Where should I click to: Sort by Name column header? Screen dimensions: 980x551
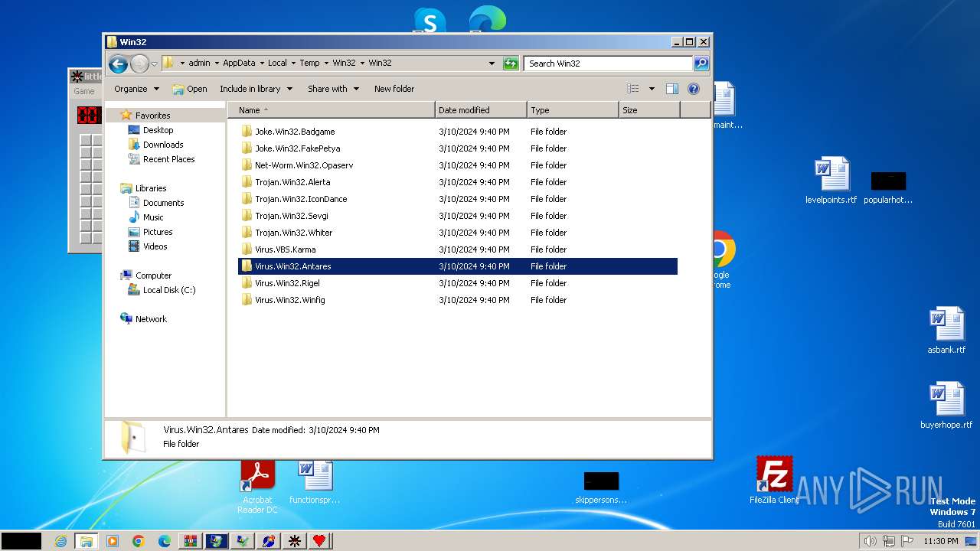[331, 110]
